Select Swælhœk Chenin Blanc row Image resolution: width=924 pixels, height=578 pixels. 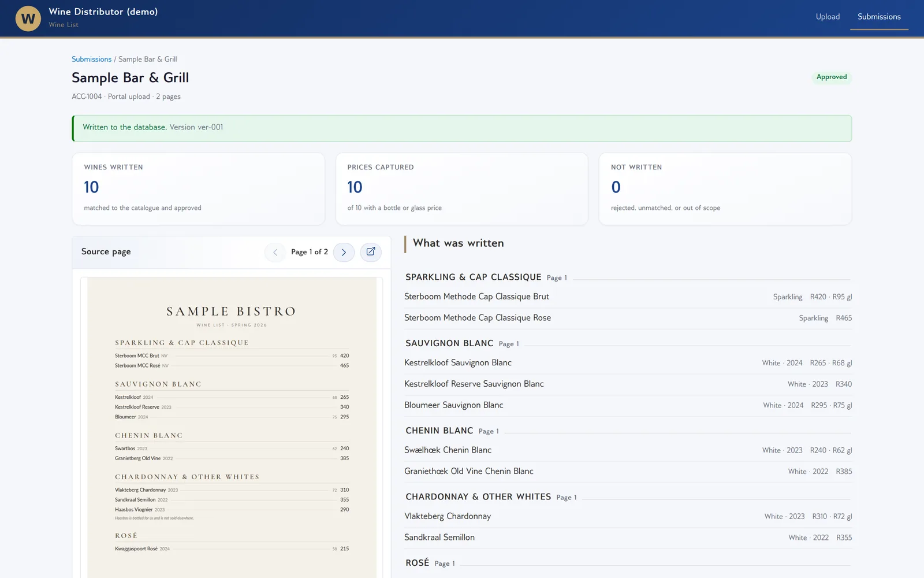pyautogui.click(x=628, y=450)
